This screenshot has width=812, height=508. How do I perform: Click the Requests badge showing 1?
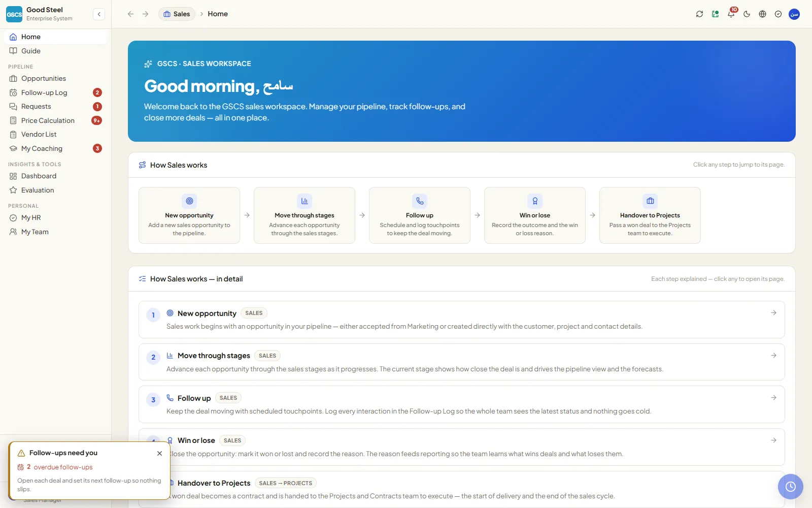pos(97,106)
